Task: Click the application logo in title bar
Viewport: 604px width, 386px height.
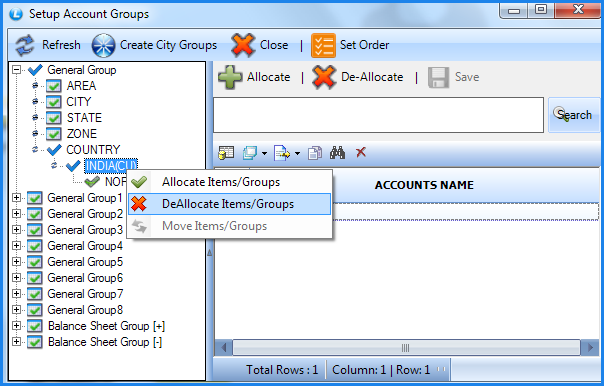Action: pyautogui.click(x=16, y=14)
